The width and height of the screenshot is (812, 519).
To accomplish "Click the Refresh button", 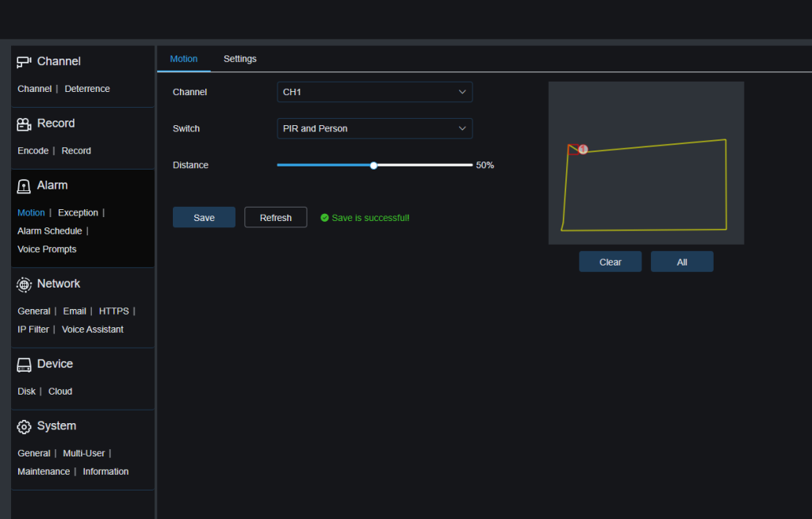I will 275,218.
